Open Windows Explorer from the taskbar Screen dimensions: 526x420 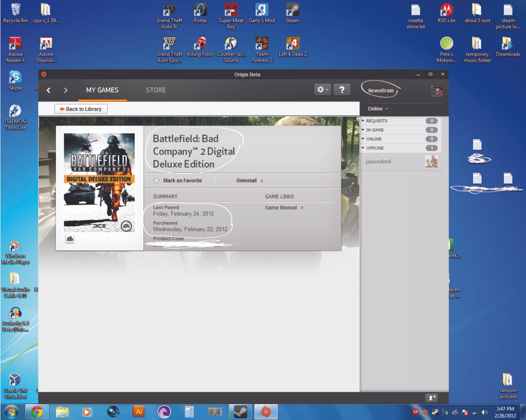click(62, 412)
